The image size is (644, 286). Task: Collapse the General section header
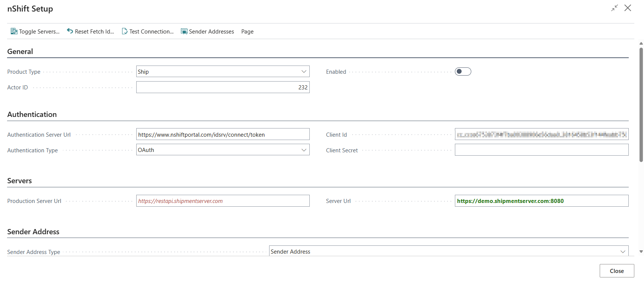[20, 51]
